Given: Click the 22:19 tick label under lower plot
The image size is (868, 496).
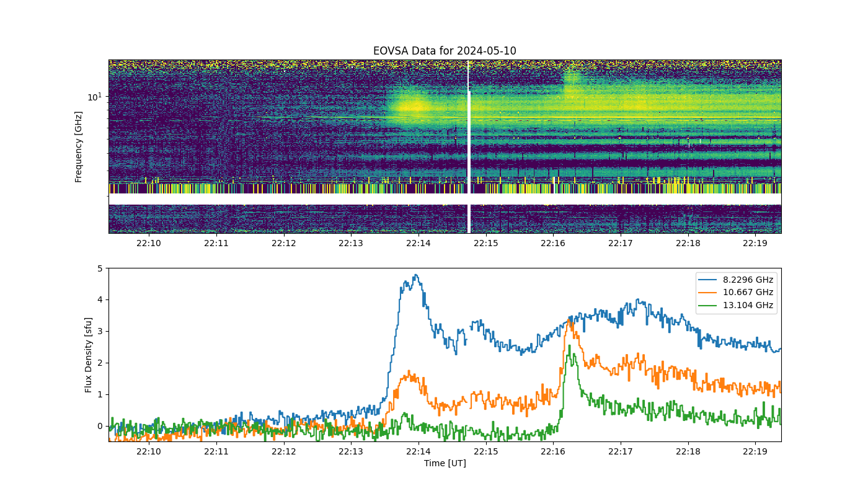Looking at the screenshot, I should 755,452.
